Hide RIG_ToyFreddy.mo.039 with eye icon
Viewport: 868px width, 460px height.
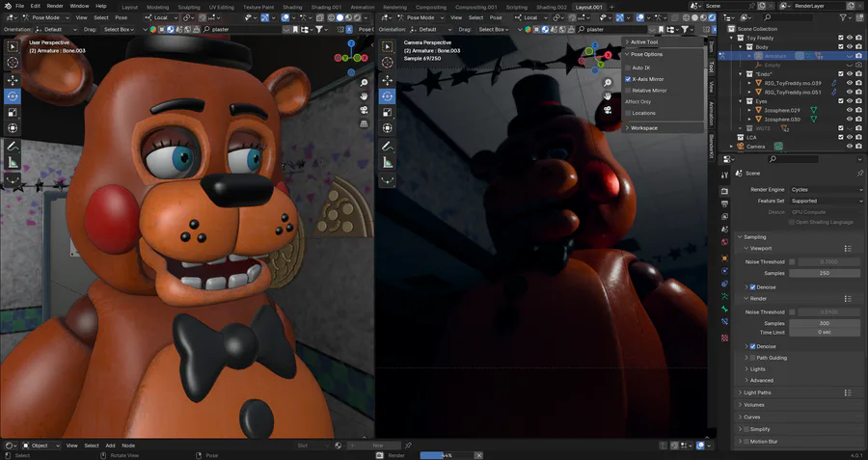tap(850, 83)
